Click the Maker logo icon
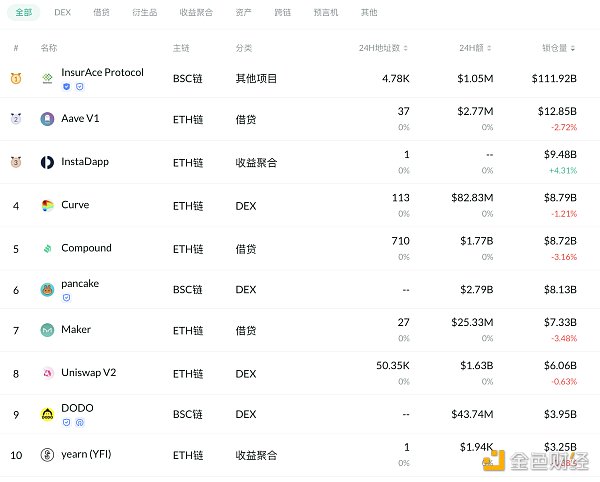Viewport: 600px width, 482px height. (47, 330)
